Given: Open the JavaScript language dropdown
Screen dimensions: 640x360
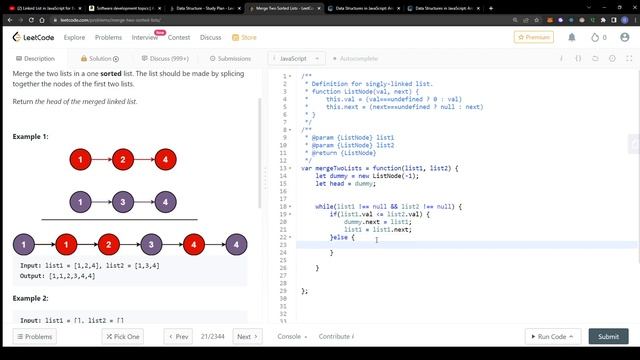Looking at the screenshot, I should [297, 58].
